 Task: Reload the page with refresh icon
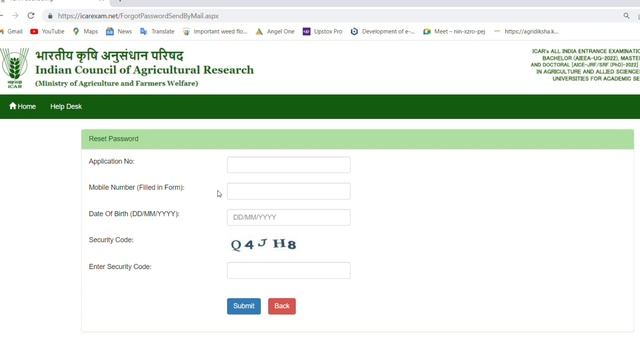tap(31, 16)
